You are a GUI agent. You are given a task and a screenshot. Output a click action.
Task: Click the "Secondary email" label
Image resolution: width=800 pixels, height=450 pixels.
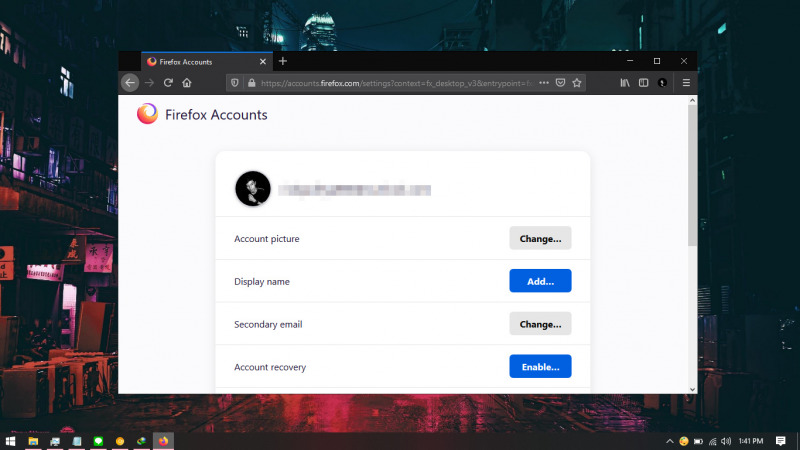coord(268,324)
